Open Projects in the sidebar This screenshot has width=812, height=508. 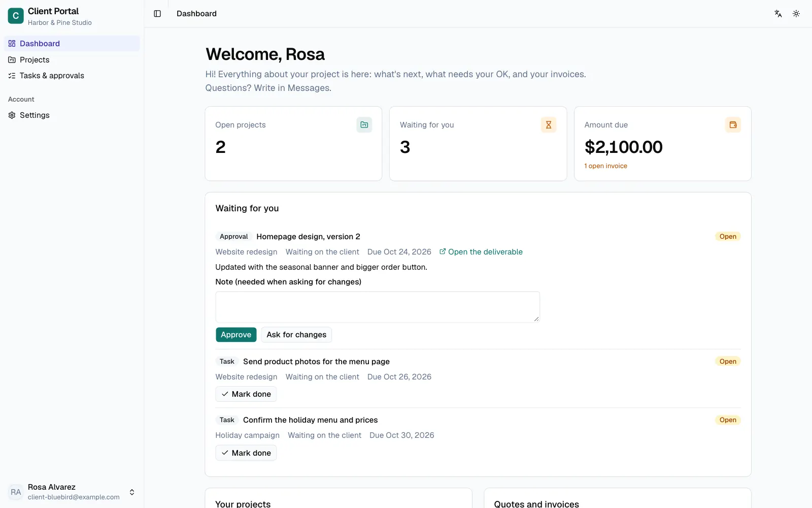tap(72, 60)
